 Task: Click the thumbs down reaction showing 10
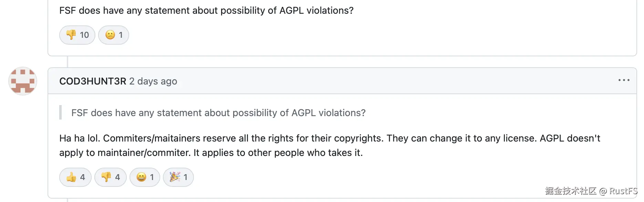pyautogui.click(x=77, y=35)
